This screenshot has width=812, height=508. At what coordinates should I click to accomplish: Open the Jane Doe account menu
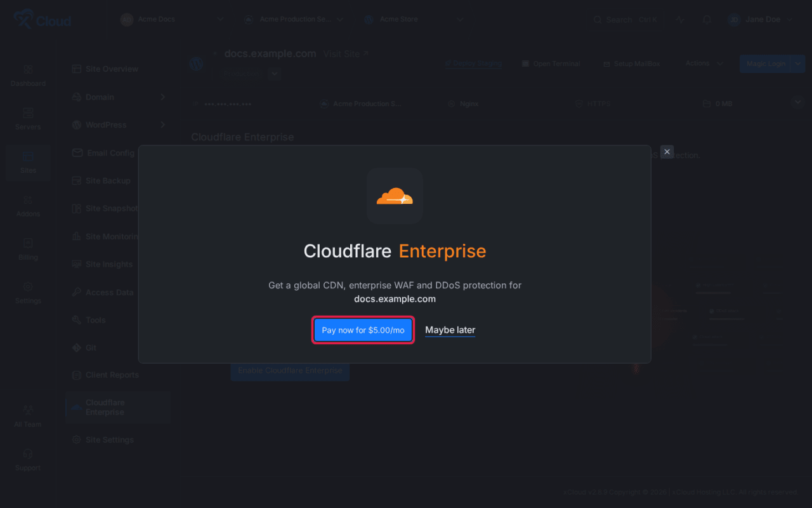click(x=761, y=20)
